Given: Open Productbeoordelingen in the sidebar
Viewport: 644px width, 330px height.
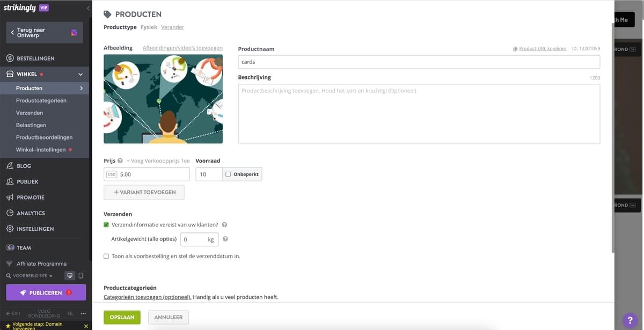Looking at the screenshot, I should (x=44, y=137).
